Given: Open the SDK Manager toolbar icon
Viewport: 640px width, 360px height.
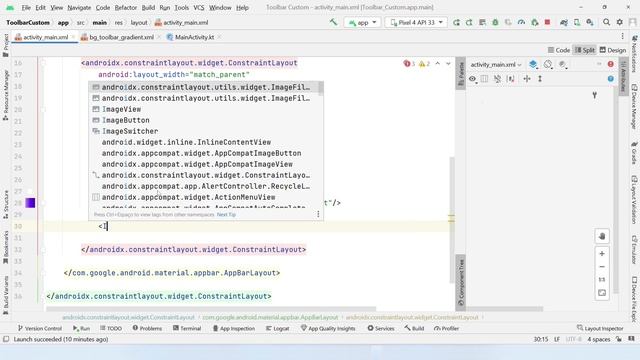Looking at the screenshot, I should click(x=590, y=22).
